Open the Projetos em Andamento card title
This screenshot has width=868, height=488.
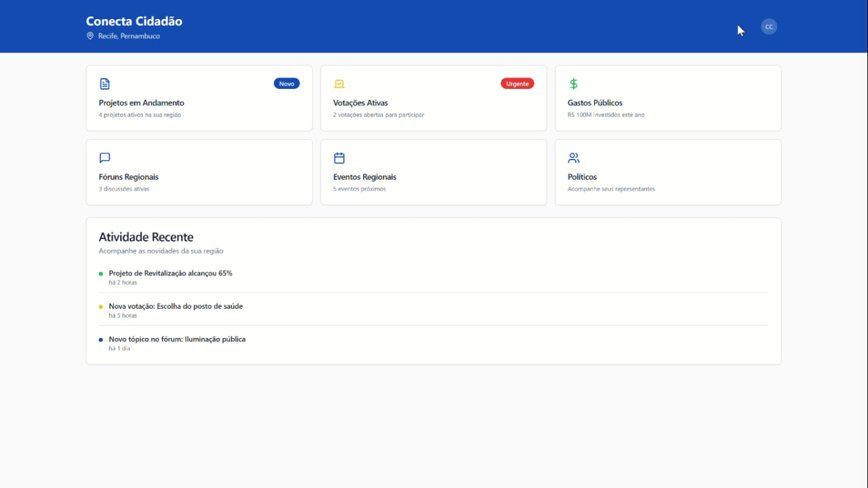[141, 103]
